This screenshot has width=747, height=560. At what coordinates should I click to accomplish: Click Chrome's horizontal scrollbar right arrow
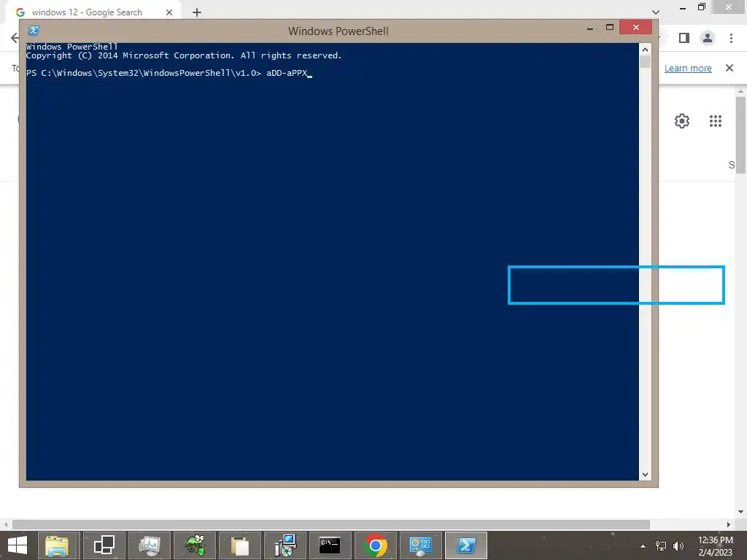[729, 524]
